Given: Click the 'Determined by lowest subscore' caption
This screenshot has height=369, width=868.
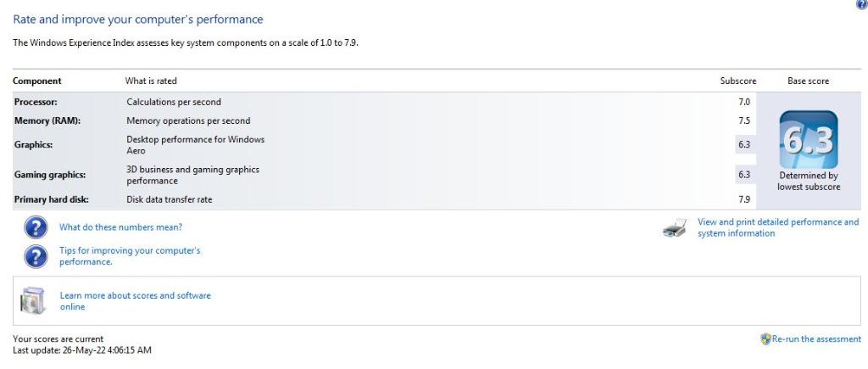Looking at the screenshot, I should 808,182.
